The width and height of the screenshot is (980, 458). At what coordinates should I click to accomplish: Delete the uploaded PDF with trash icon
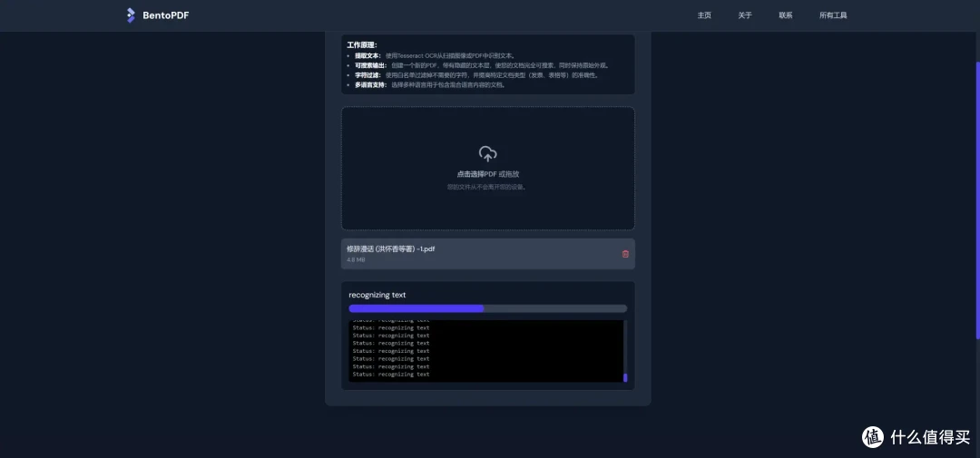coord(625,254)
